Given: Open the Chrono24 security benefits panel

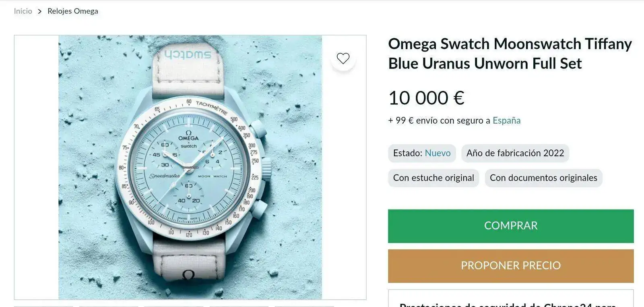Looking at the screenshot, I should (511, 298).
